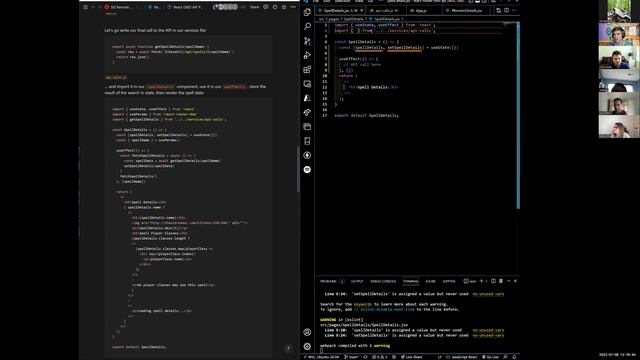Split the terminal panel
640x360 pixels.
point(493,281)
